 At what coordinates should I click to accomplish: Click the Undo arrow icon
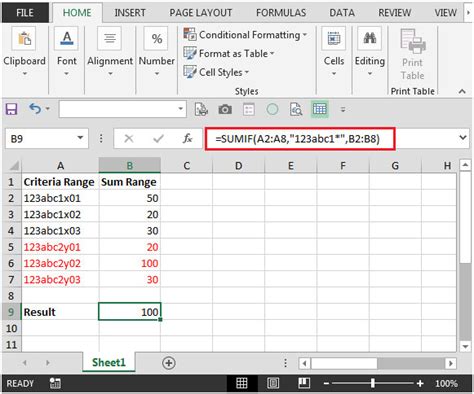point(35,109)
